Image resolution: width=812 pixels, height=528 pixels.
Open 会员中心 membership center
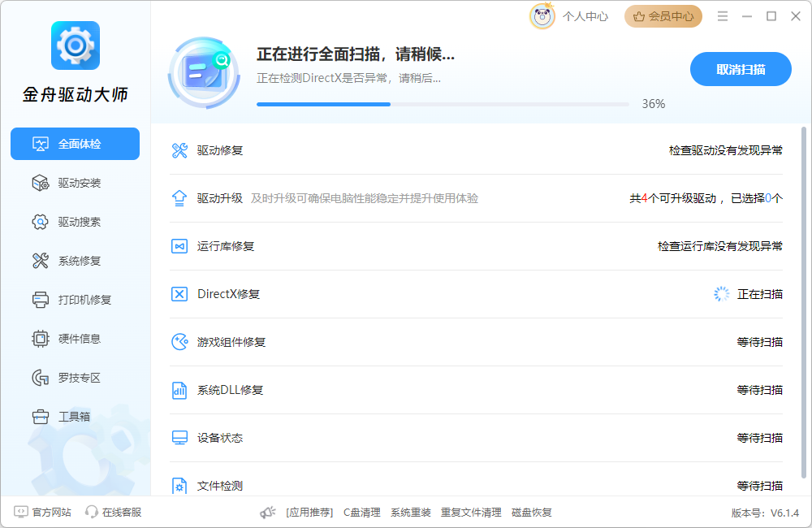[x=663, y=15]
